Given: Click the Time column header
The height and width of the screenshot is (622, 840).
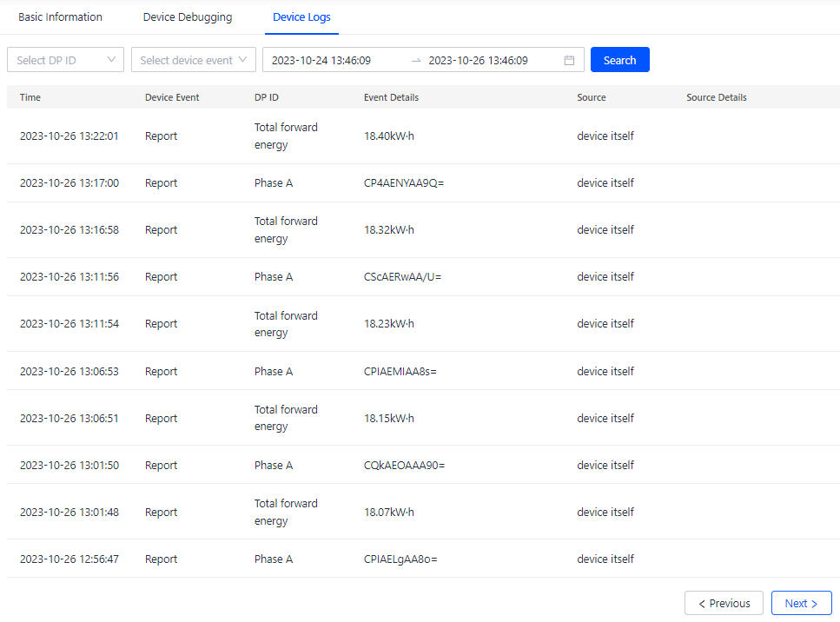Looking at the screenshot, I should tap(30, 97).
